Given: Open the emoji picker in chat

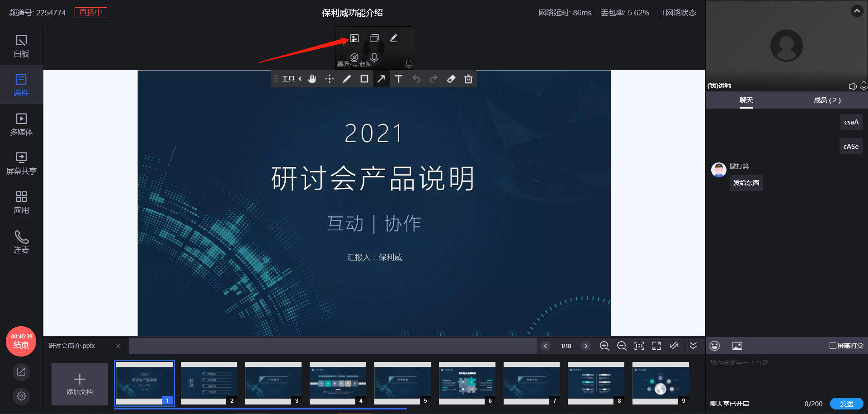Looking at the screenshot, I should pos(715,346).
